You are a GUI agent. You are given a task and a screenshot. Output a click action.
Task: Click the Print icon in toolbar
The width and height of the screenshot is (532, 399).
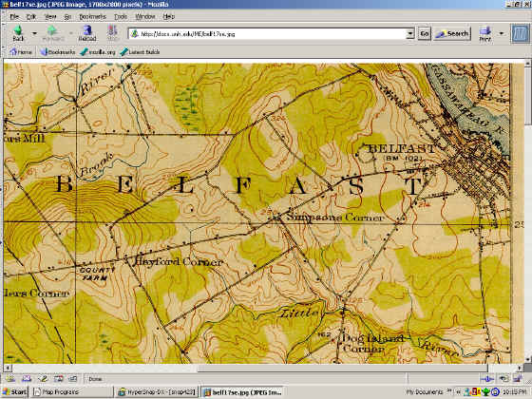tap(484, 31)
